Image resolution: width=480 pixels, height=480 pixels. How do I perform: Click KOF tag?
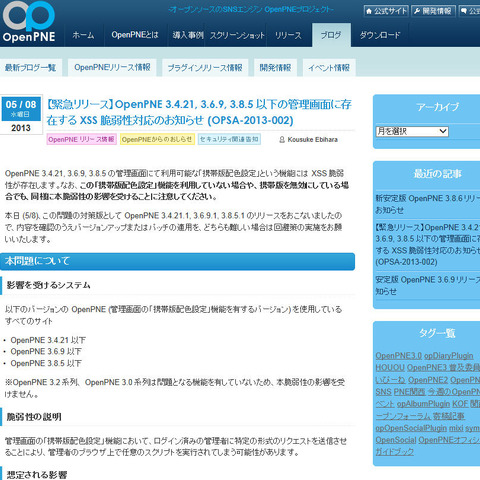[x=460, y=404]
